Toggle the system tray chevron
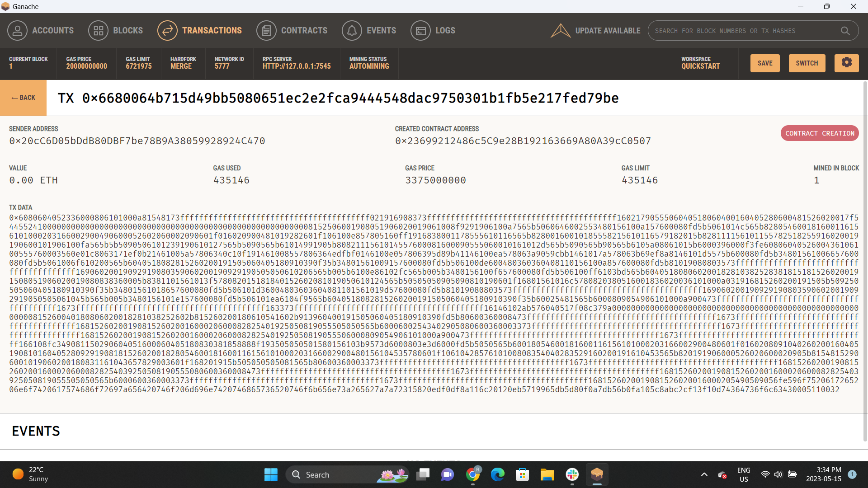 [x=704, y=474]
